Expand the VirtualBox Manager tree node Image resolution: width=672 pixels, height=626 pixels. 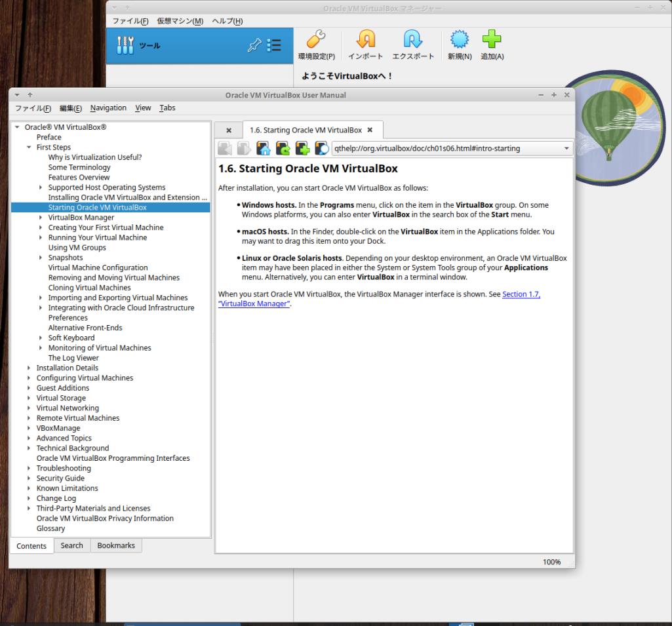pyautogui.click(x=41, y=217)
